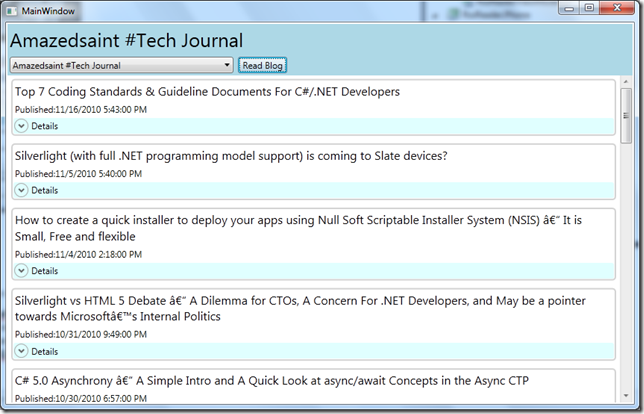Minimize the MainWindow window
The height and width of the screenshot is (414, 644).
(569, 8)
